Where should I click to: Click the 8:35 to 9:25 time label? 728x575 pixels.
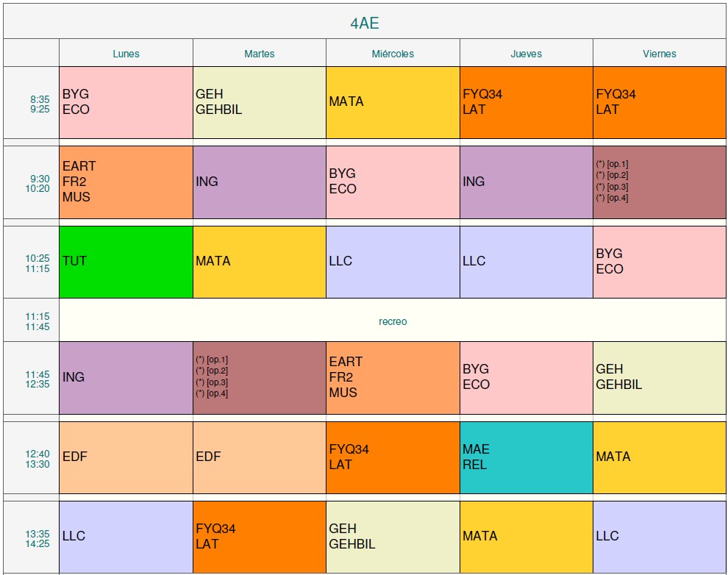pos(40,104)
